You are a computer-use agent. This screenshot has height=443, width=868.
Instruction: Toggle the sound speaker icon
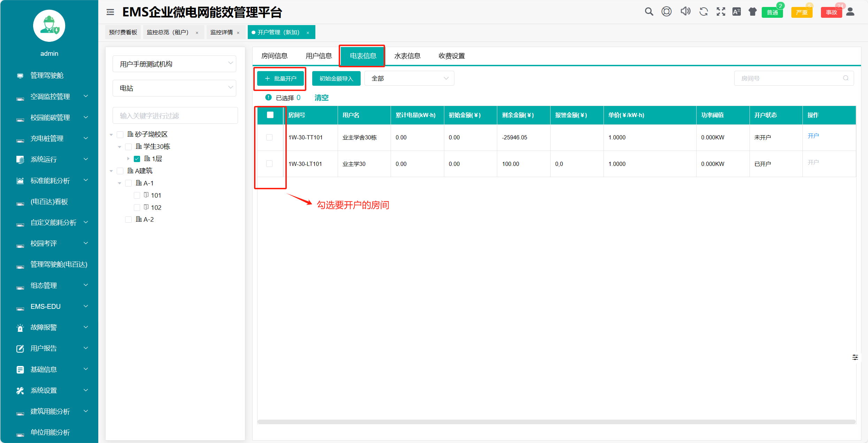click(x=685, y=12)
